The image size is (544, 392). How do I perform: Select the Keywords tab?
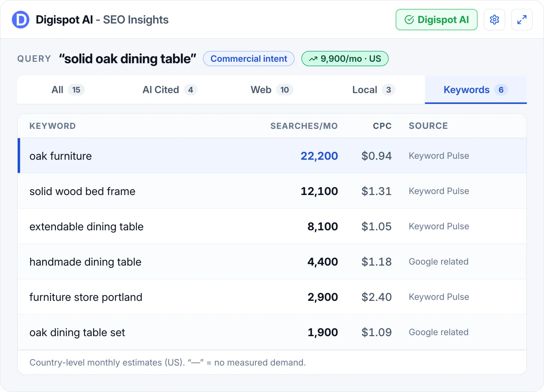click(x=476, y=90)
